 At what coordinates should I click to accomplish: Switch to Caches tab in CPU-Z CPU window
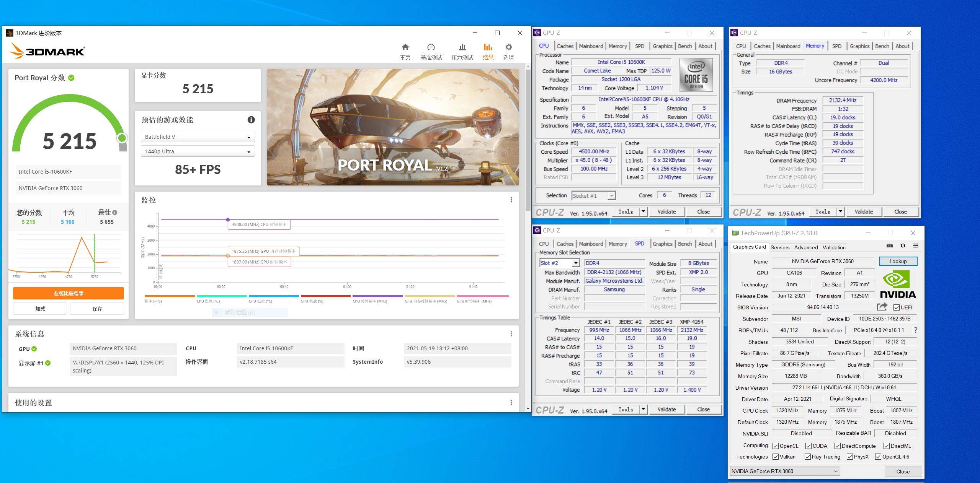tap(565, 46)
